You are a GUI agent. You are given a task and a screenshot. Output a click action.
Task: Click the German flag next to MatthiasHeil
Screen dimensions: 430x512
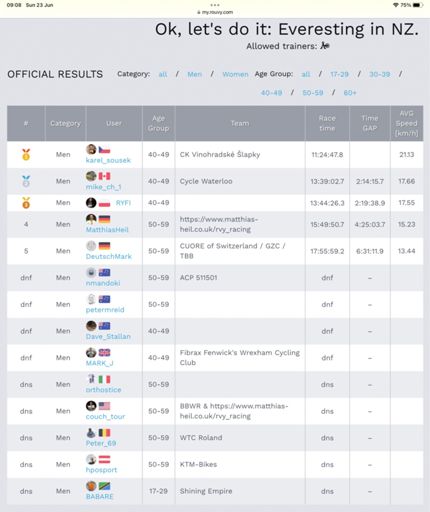(104, 219)
